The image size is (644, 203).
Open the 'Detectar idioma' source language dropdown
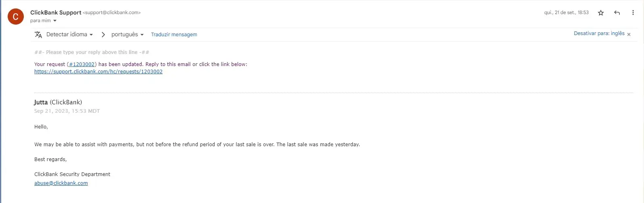69,35
